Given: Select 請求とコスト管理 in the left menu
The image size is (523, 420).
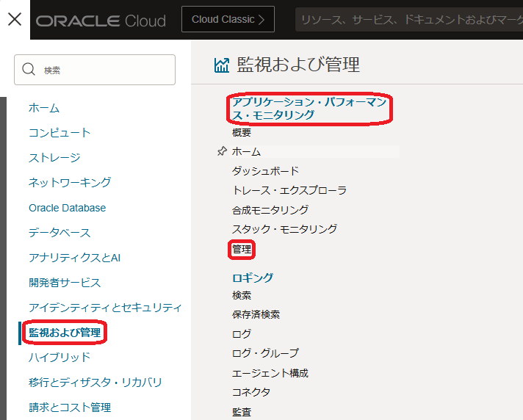Looking at the screenshot, I should (70, 407).
